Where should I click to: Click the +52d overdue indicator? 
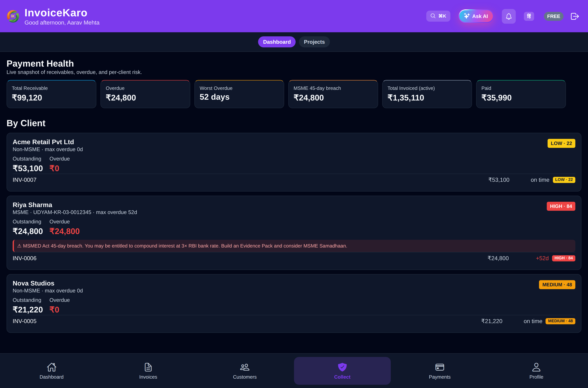click(x=542, y=258)
